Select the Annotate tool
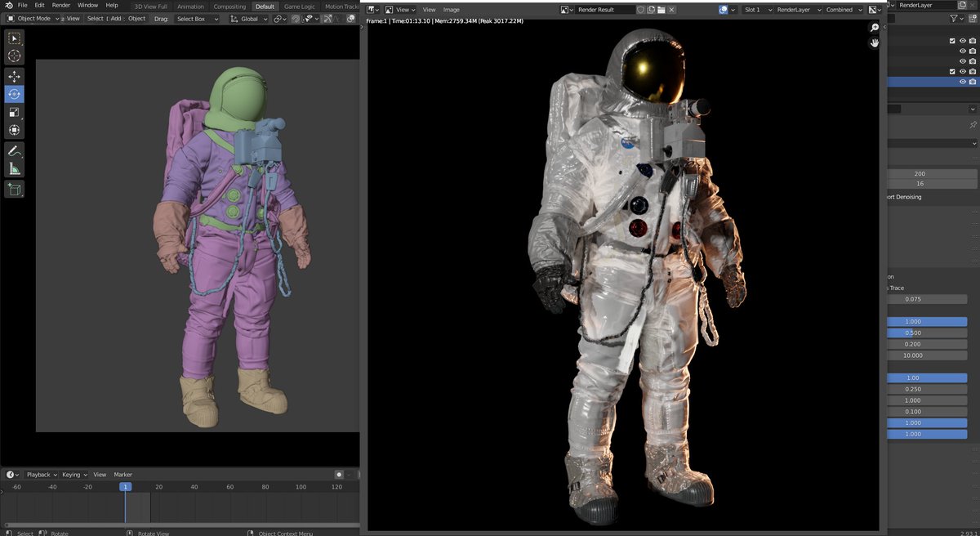The width and height of the screenshot is (980, 536). point(15,151)
